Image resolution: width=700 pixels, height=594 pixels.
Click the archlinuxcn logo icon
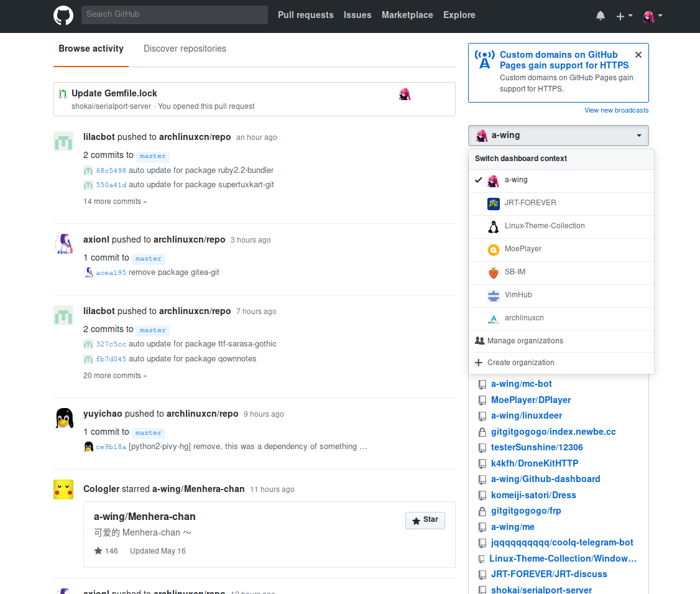pos(494,319)
